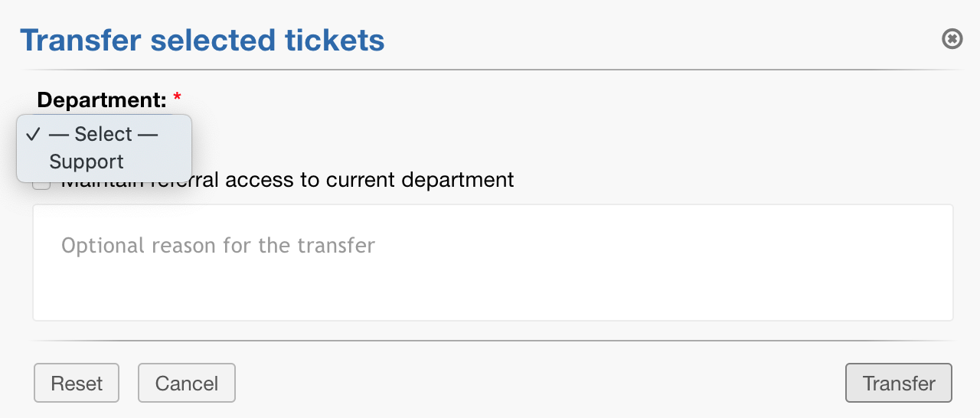Hit Cancel to abort the transfer
The image size is (980, 418).
186,383
